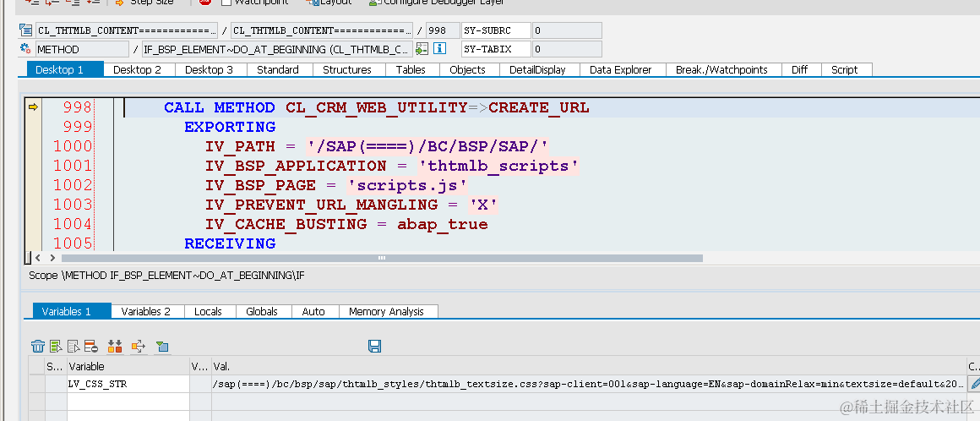Click line number 1000 in gutter
Image resolution: width=980 pixels, height=421 pixels.
coord(73,146)
